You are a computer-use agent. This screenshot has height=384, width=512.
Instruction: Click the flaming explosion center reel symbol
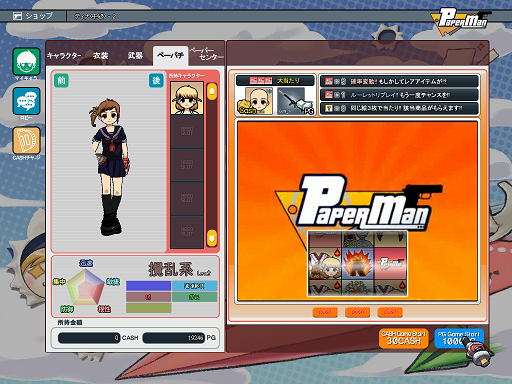[358, 264]
